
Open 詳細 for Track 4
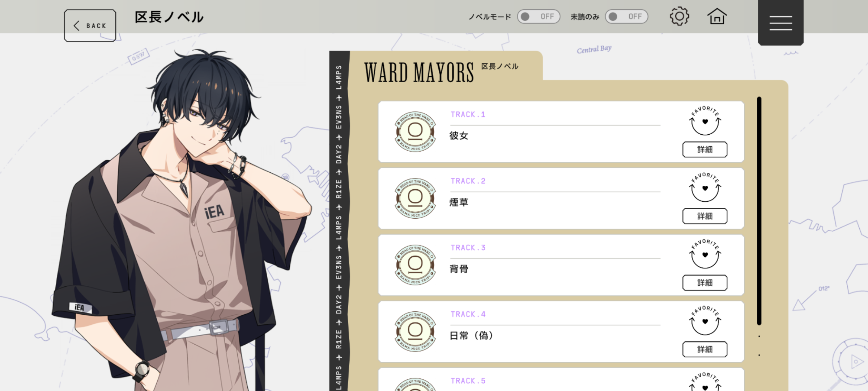[x=705, y=349]
